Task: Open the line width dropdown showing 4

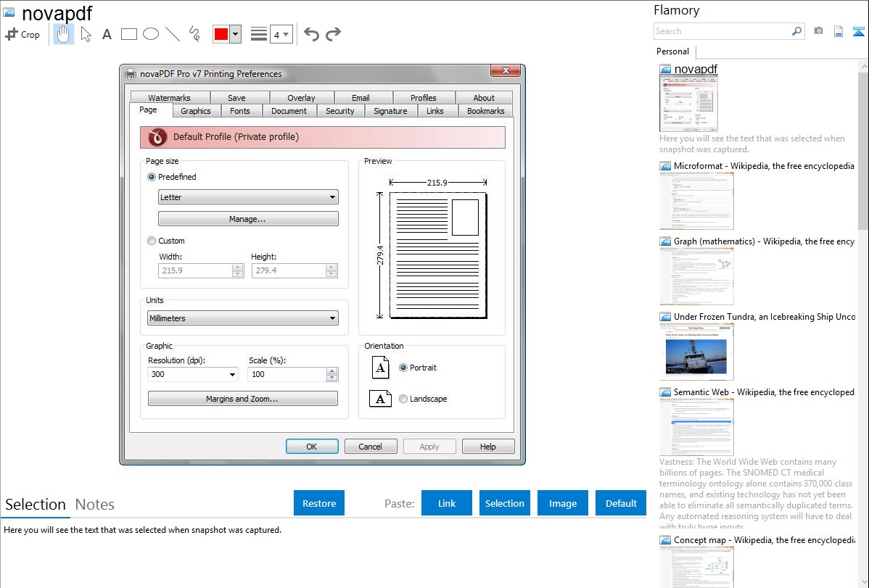Action: point(281,34)
